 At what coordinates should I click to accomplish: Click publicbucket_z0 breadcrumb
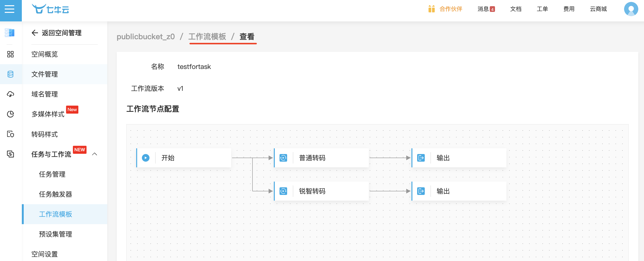pos(146,37)
